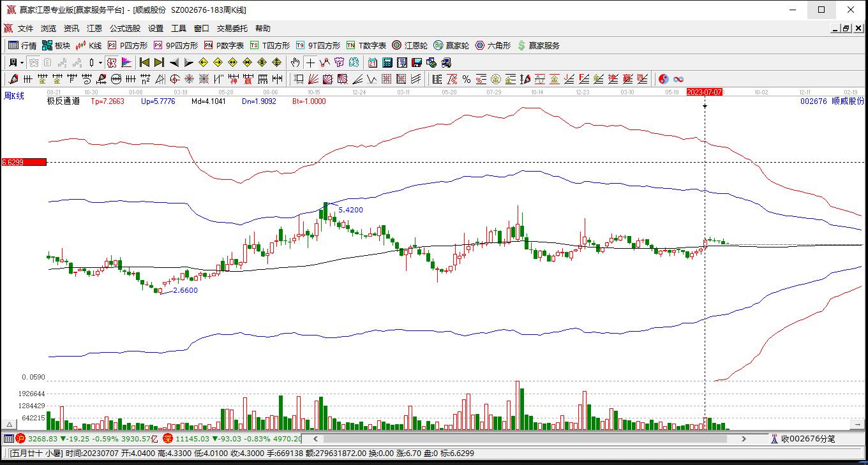Open the T数字表 tool
868x465 pixels.
click(x=366, y=45)
